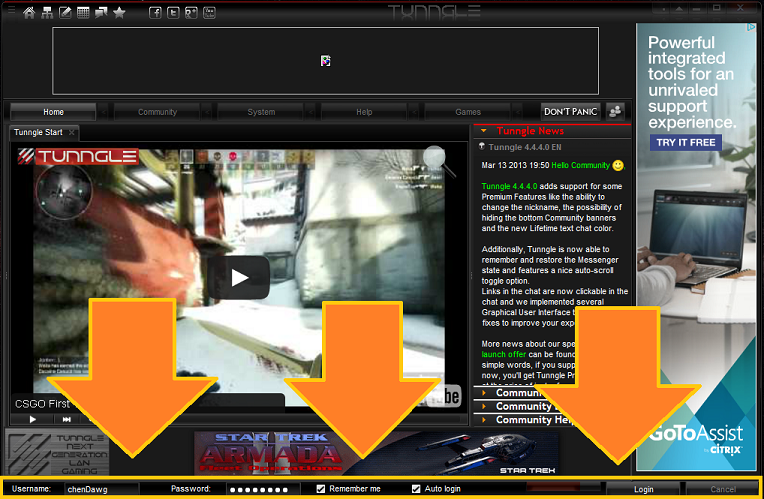This screenshot has width=764, height=499.
Task: Open the dropdown arrow after Home tab
Action: coord(103,112)
